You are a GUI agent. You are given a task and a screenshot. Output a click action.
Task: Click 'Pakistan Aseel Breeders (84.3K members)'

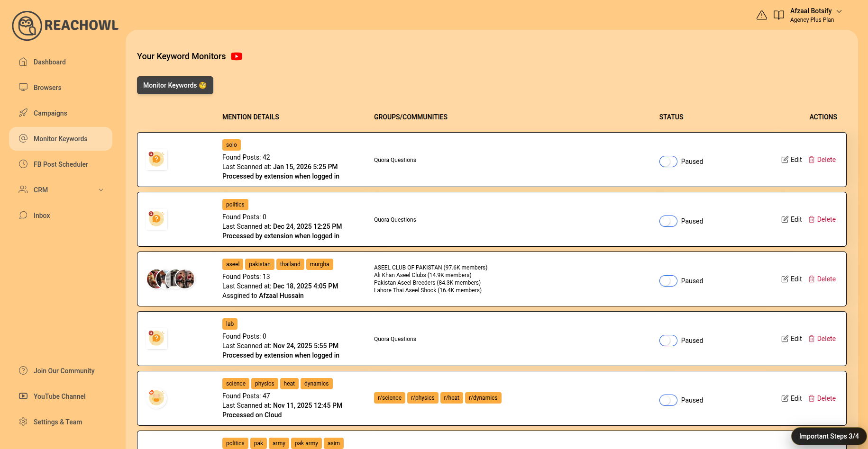[x=427, y=283]
